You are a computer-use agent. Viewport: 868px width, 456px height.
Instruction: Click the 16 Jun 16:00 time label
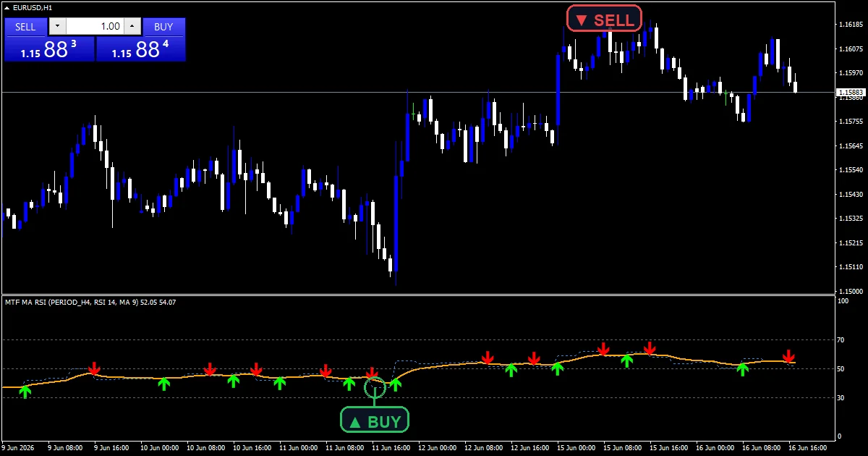809,447
